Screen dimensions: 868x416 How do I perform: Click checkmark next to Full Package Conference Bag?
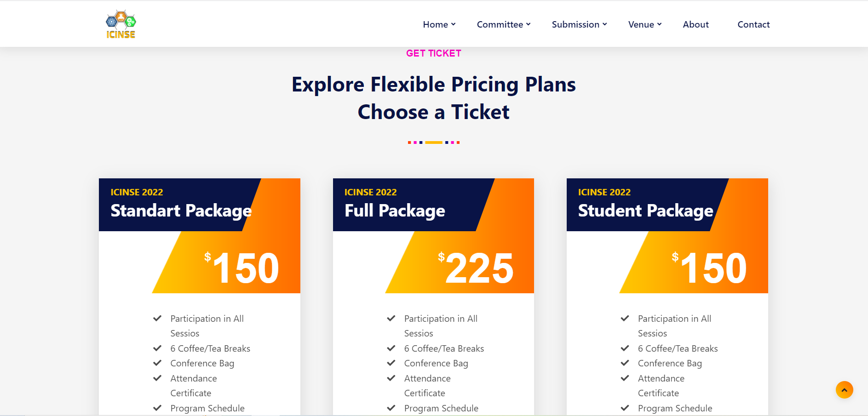(x=391, y=363)
